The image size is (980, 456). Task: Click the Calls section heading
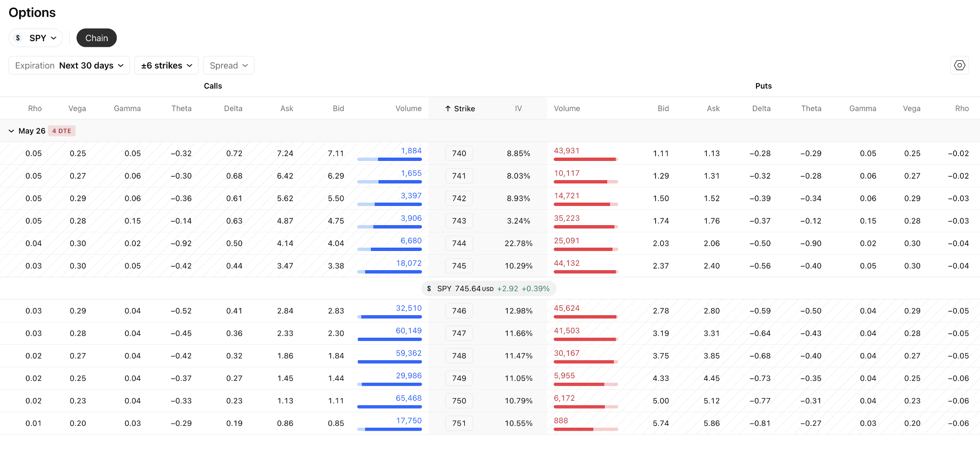(x=213, y=86)
